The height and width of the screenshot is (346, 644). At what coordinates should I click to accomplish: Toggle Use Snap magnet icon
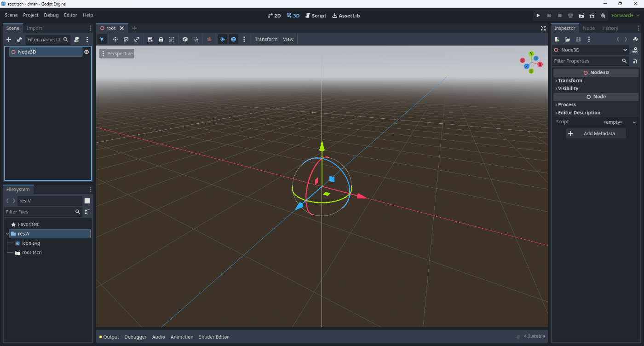(x=196, y=39)
